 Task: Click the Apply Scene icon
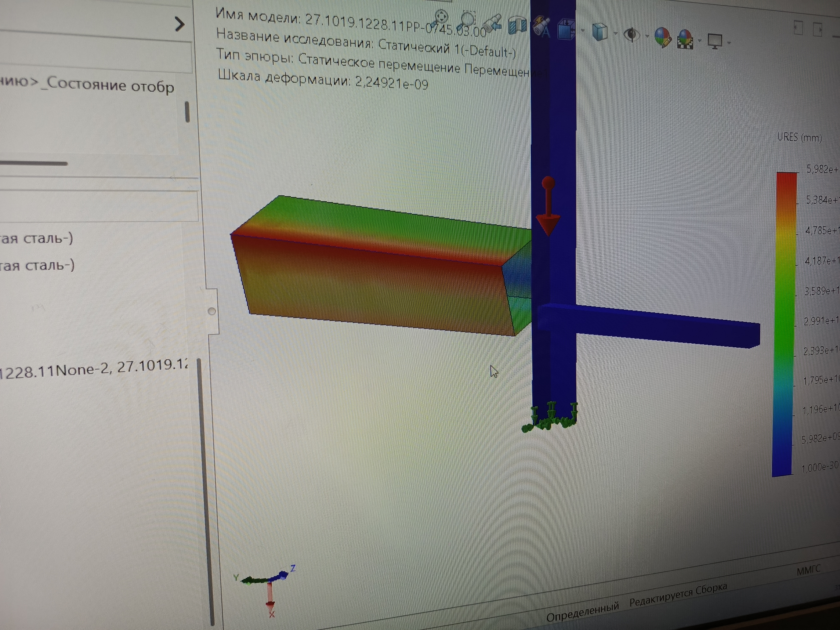(685, 39)
